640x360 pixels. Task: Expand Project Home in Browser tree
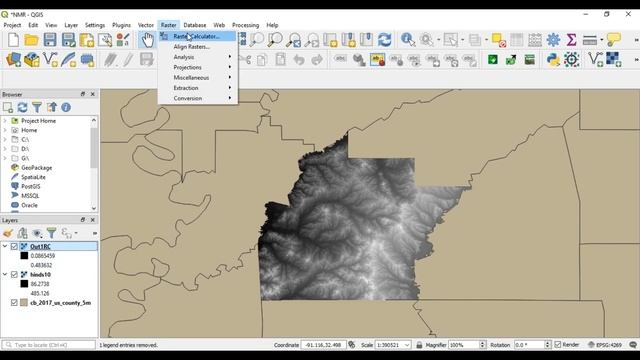[x=5, y=121]
